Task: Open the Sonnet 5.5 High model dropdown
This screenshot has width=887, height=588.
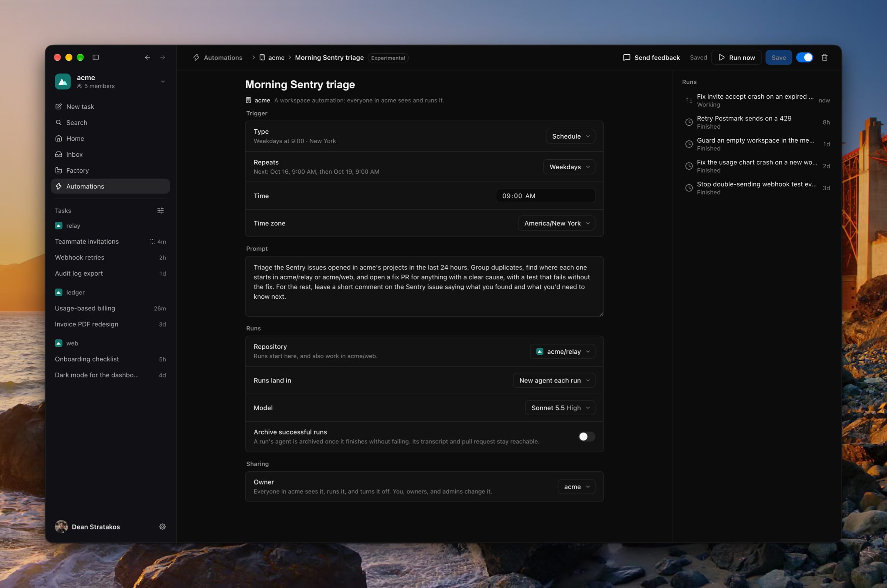Action: 560,408
